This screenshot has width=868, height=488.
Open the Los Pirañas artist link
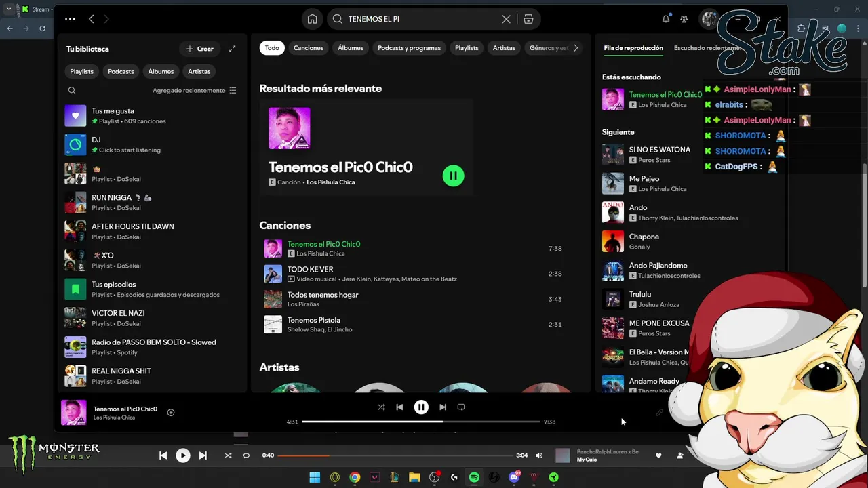pos(303,304)
